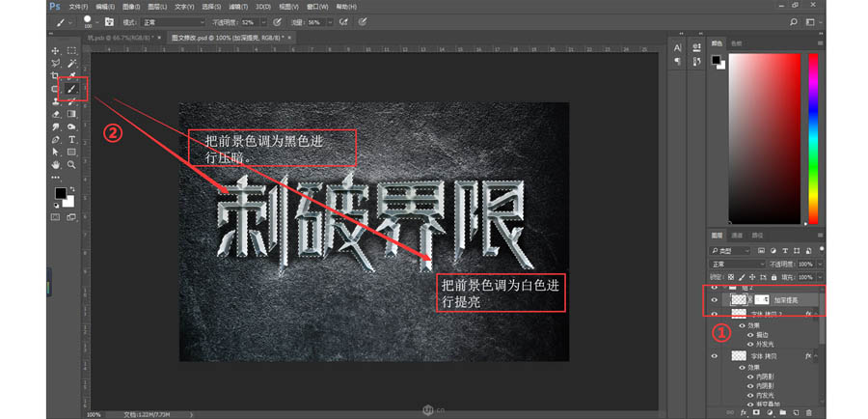Click the Color panel foreground swatch
Viewport: 868px width, 419px height.
[716, 59]
